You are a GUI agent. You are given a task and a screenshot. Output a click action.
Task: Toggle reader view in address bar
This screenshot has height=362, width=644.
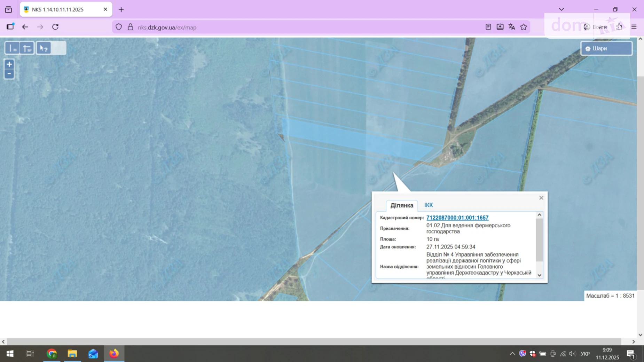point(488,27)
